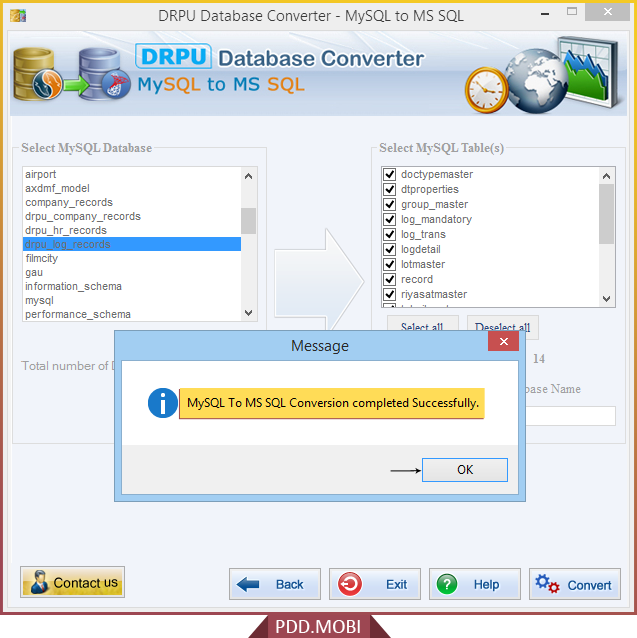Click the OK button in Message dialog
Image resolution: width=637 pixels, height=638 pixels.
465,470
